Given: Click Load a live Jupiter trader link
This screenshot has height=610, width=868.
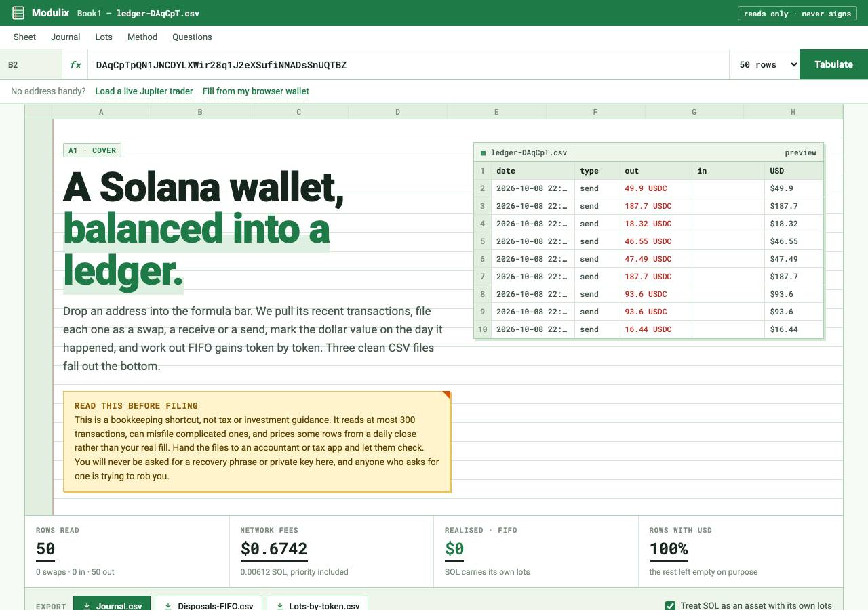Looking at the screenshot, I should point(144,91).
